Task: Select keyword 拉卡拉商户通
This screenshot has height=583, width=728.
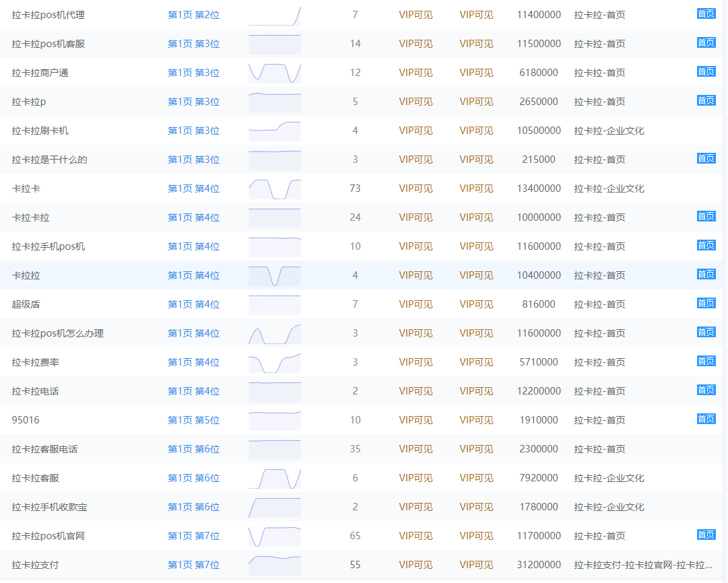Action: coord(40,73)
